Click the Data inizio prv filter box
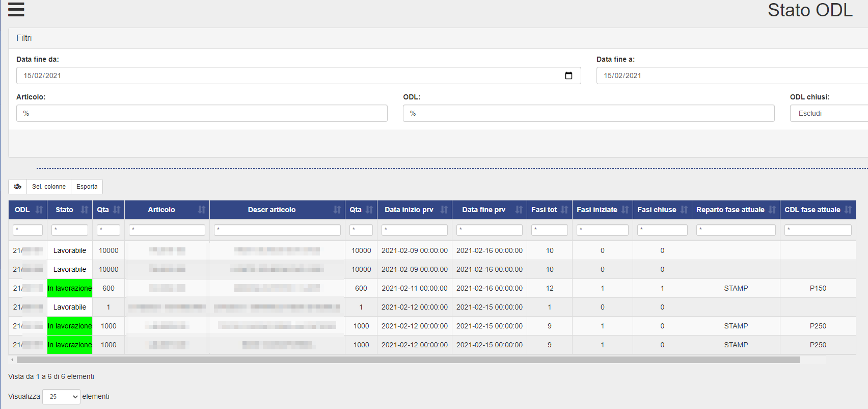Image resolution: width=868 pixels, height=409 pixels. (415, 230)
